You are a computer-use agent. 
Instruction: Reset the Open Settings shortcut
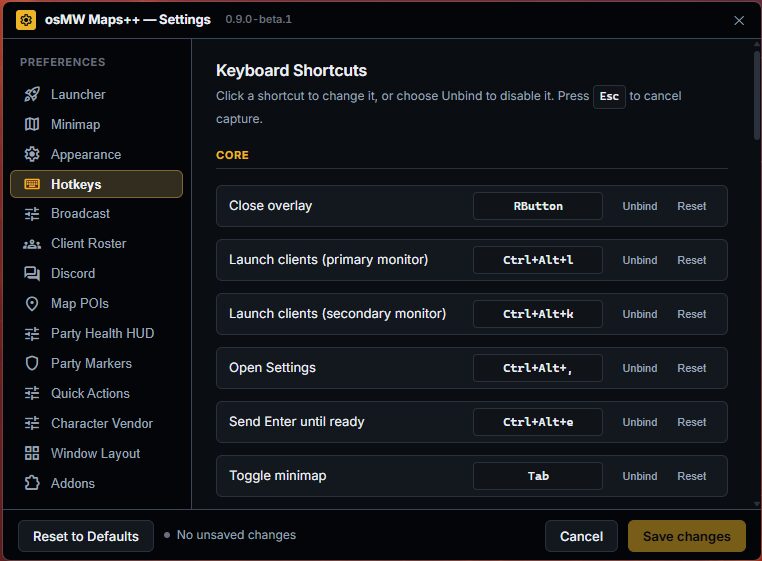[x=692, y=368]
